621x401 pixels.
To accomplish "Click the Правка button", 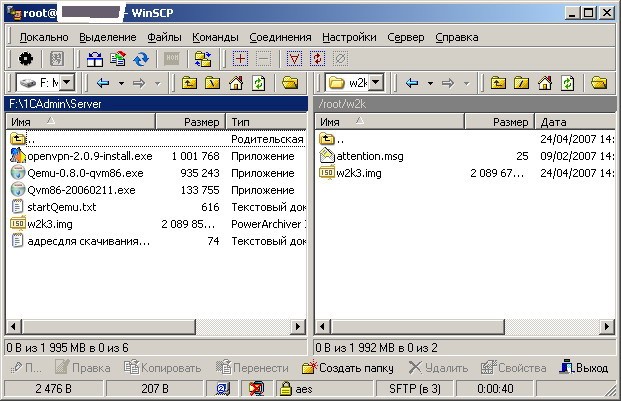I will [82, 368].
